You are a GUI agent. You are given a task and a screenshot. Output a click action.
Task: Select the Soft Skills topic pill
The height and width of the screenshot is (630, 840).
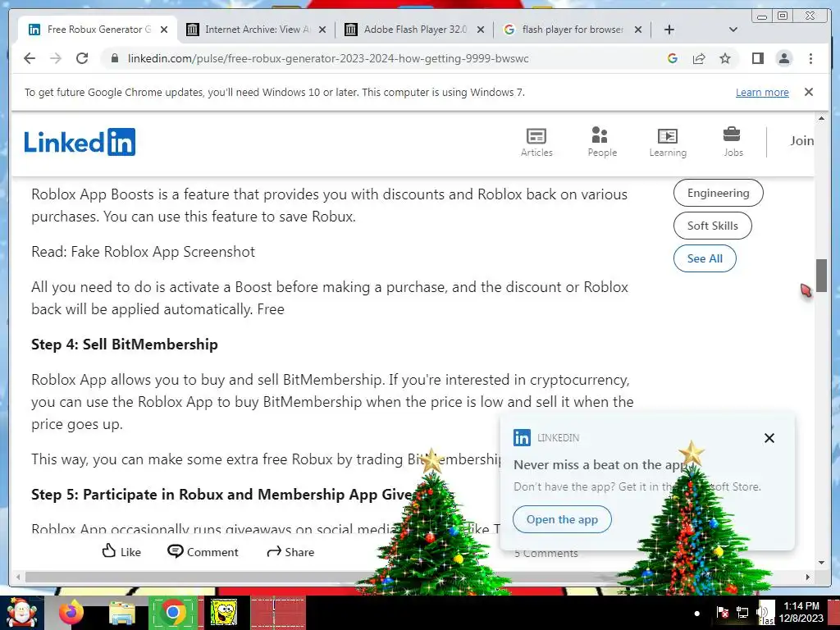pyautogui.click(x=713, y=226)
